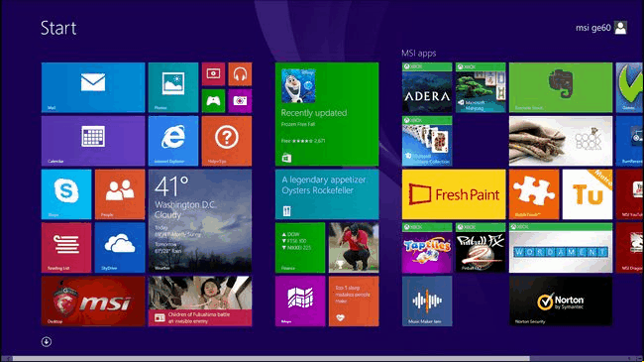Open the Food & Drink Oysters Rockefeller tile

click(327, 194)
